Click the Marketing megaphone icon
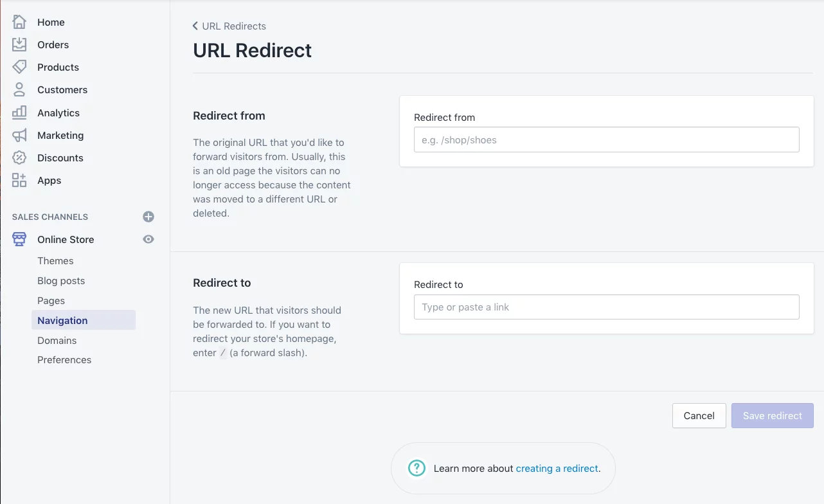The height and width of the screenshot is (504, 824). (x=19, y=135)
